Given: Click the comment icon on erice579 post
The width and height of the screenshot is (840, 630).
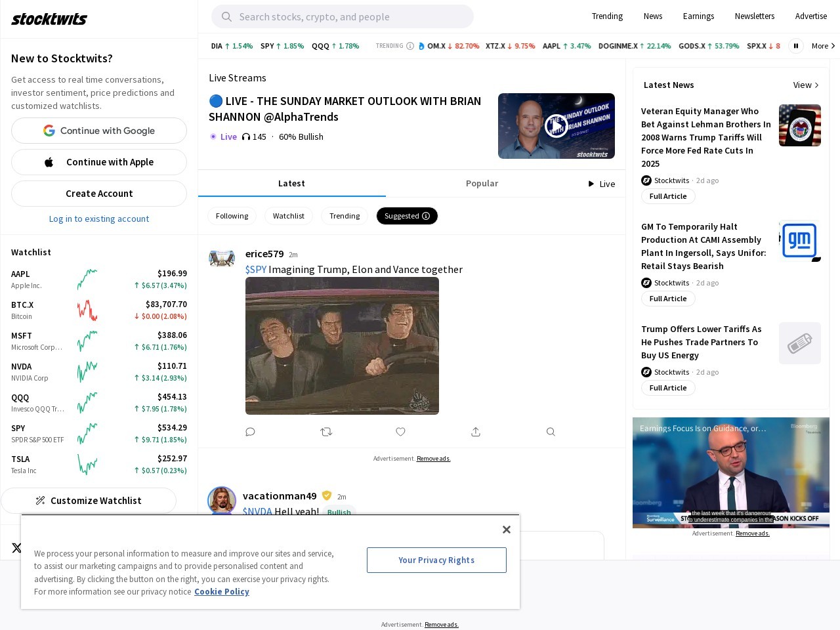Looking at the screenshot, I should click(x=250, y=432).
